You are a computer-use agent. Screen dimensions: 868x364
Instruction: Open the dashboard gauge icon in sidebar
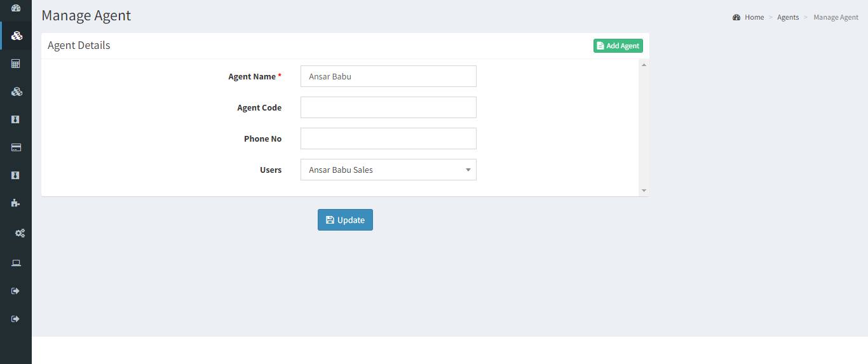pyautogui.click(x=16, y=8)
